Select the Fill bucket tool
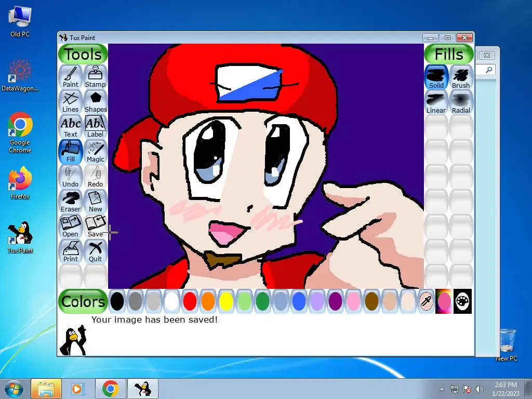Image resolution: width=532 pixels, height=399 pixels. 71,152
